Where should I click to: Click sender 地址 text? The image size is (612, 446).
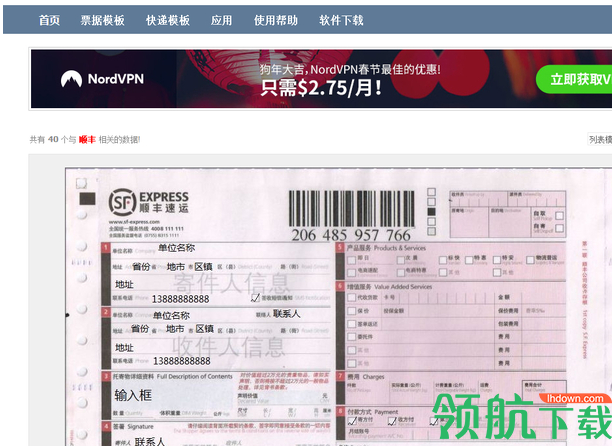coord(124,284)
